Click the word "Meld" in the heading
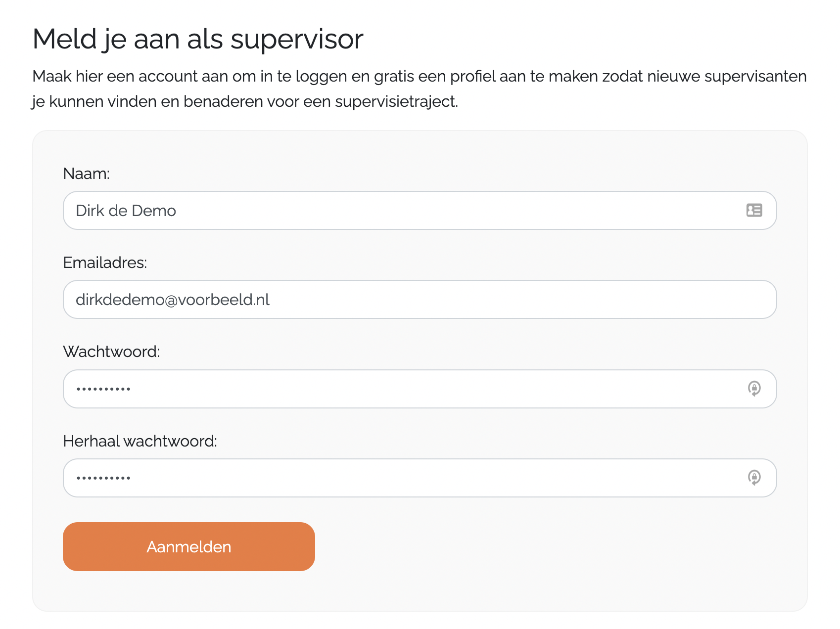The height and width of the screenshot is (629, 840). coord(64,39)
